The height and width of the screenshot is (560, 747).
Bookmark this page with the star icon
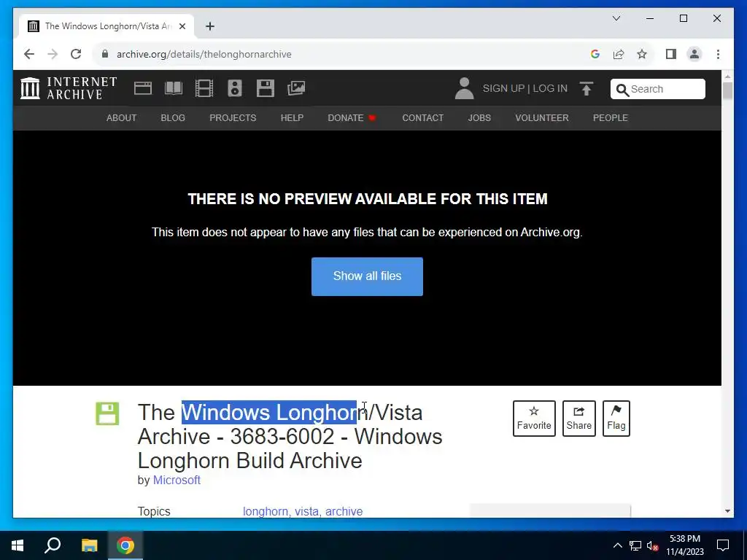(642, 54)
